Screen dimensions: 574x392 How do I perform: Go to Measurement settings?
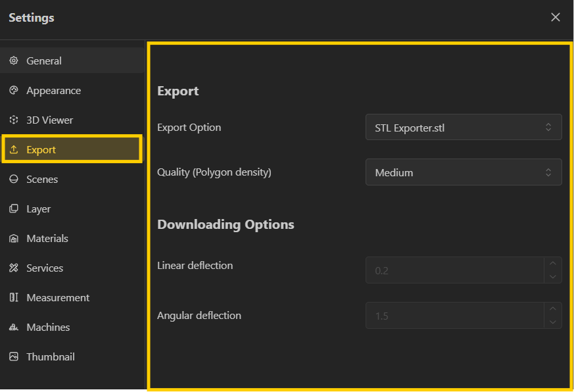[x=58, y=297]
